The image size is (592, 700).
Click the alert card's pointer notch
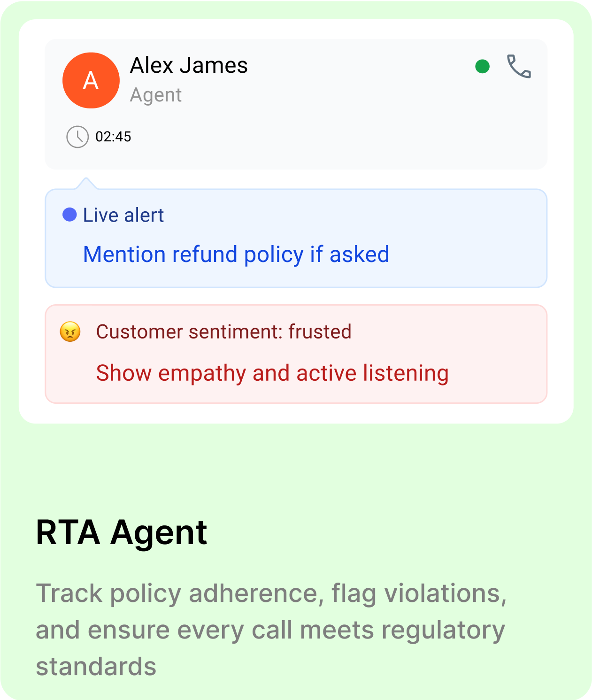pos(86,184)
